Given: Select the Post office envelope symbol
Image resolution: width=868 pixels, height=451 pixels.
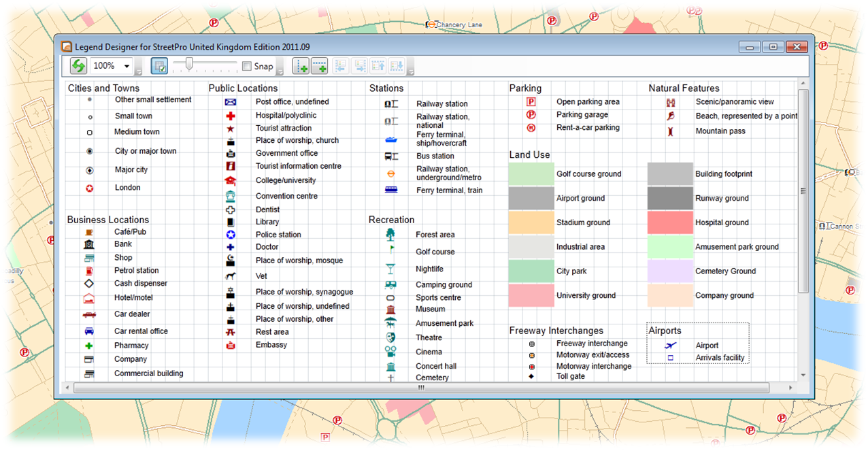Looking at the screenshot, I should click(230, 102).
